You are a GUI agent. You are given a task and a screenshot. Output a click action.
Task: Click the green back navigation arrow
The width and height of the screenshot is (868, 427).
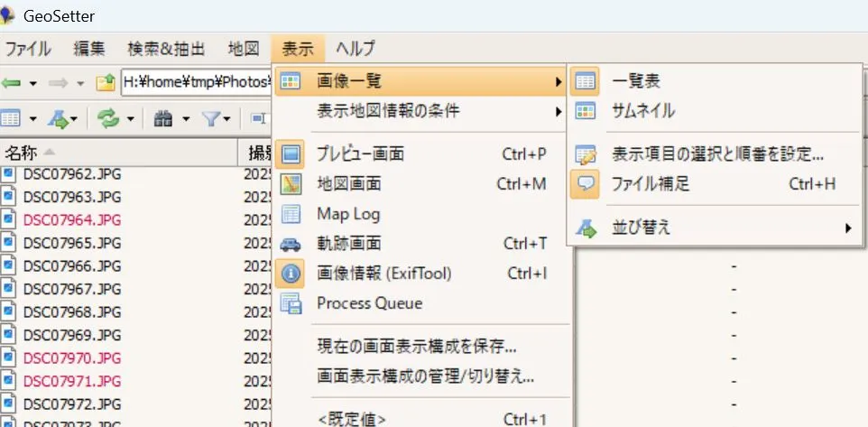pyautogui.click(x=12, y=83)
